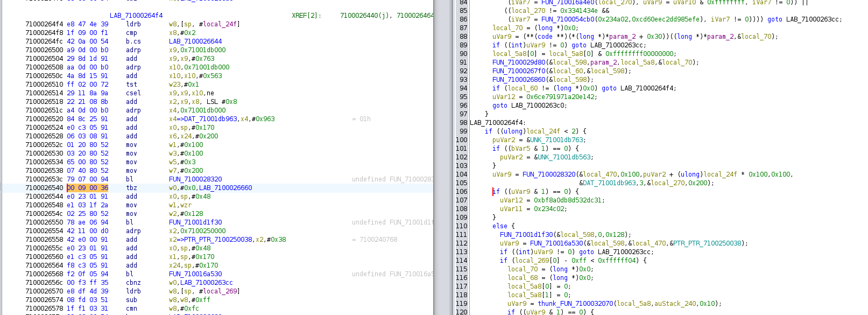The height and width of the screenshot is (315, 868).
Task: Click the '= 7100240768' comment in the listing
Action: pyautogui.click(x=375, y=240)
